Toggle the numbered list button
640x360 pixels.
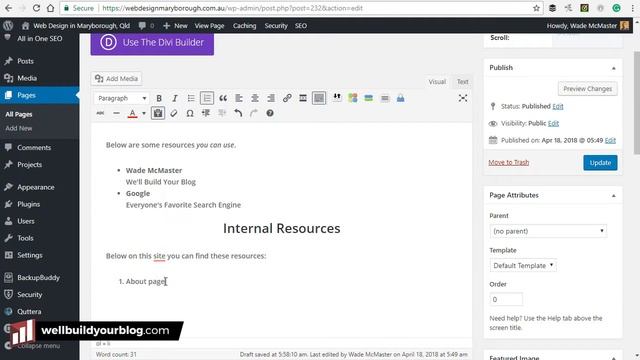click(207, 98)
